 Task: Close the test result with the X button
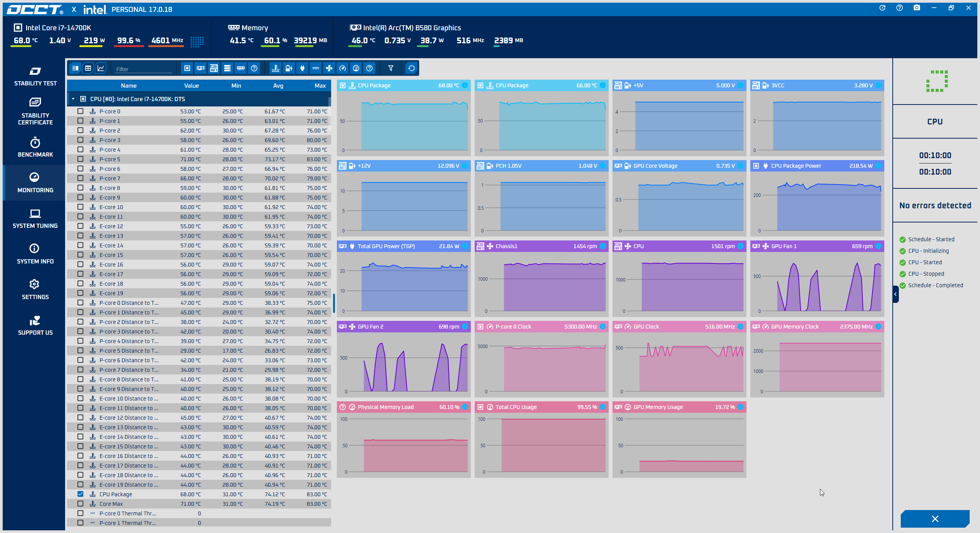tap(935, 519)
